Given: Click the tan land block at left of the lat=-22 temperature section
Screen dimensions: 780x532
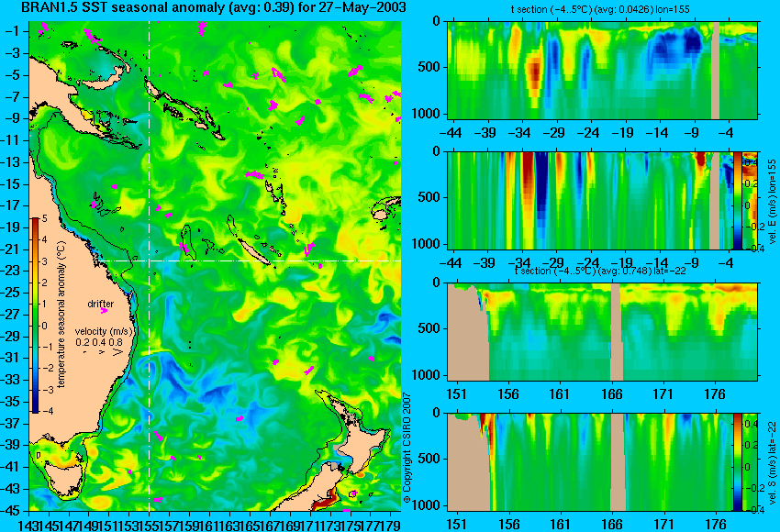Looking at the screenshot, I should [468, 332].
